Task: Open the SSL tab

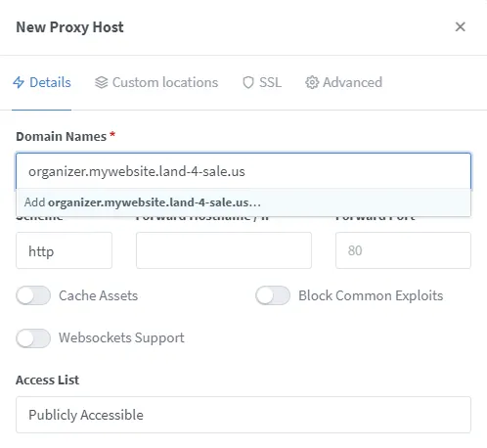Action: point(262,82)
